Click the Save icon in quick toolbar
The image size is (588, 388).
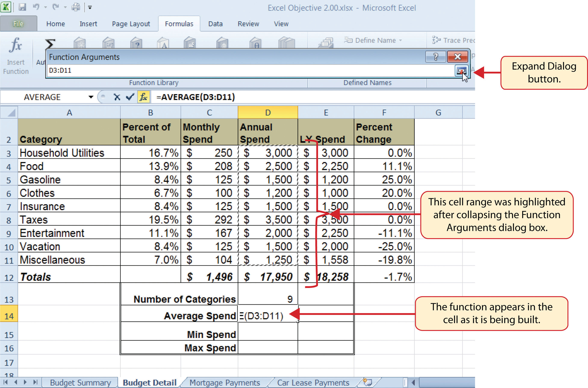pos(22,7)
